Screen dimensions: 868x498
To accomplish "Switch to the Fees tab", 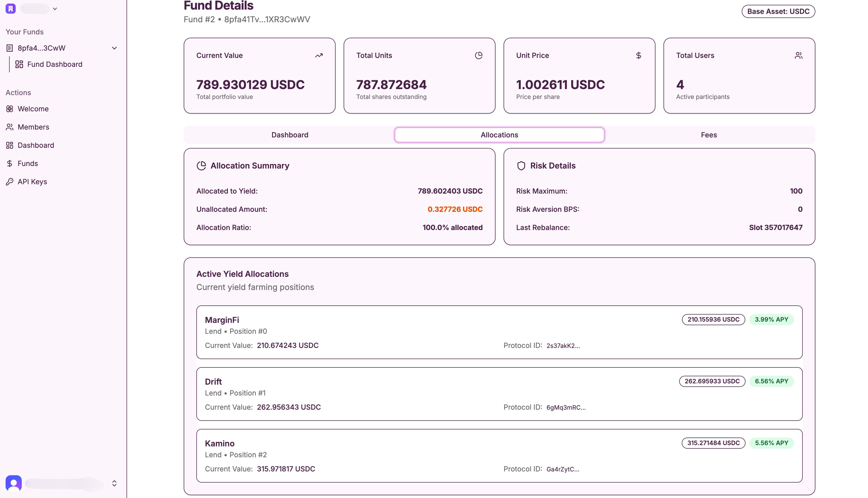I will 709,135.
